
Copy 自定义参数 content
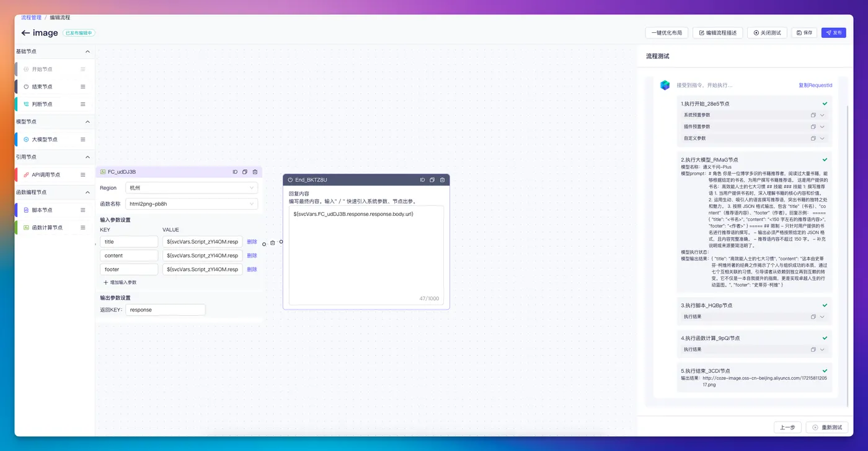click(x=813, y=138)
